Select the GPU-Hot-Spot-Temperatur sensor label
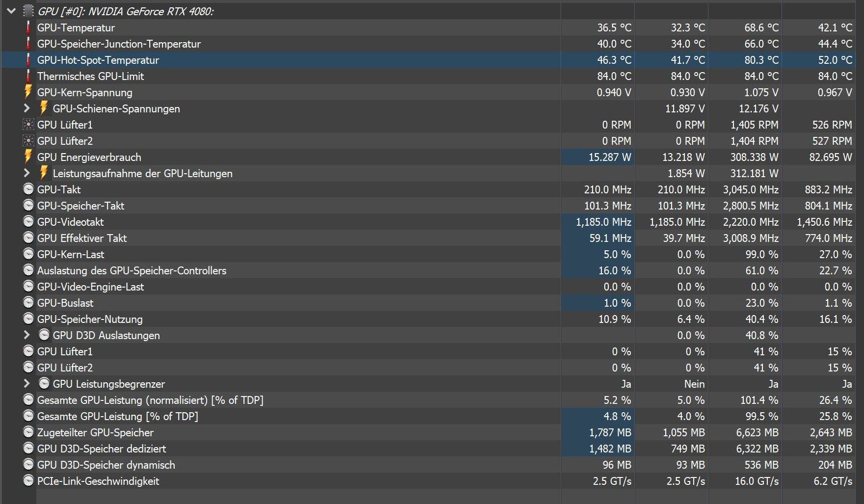864x504 pixels. [x=98, y=60]
